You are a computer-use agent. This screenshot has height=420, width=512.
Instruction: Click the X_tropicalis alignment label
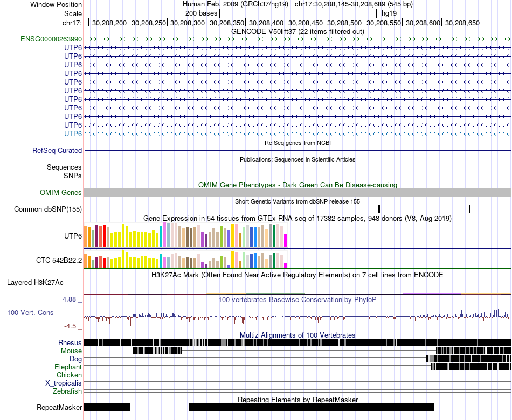pyautogui.click(x=64, y=383)
